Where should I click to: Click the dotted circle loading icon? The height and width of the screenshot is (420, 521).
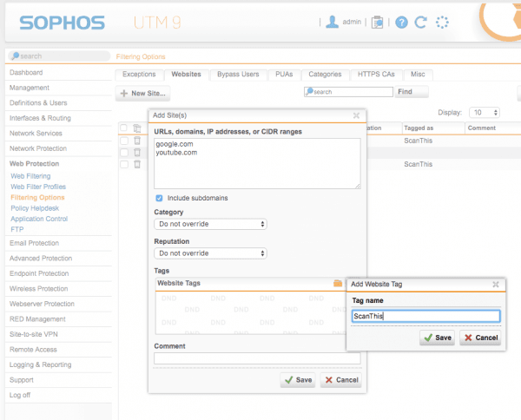click(x=442, y=23)
